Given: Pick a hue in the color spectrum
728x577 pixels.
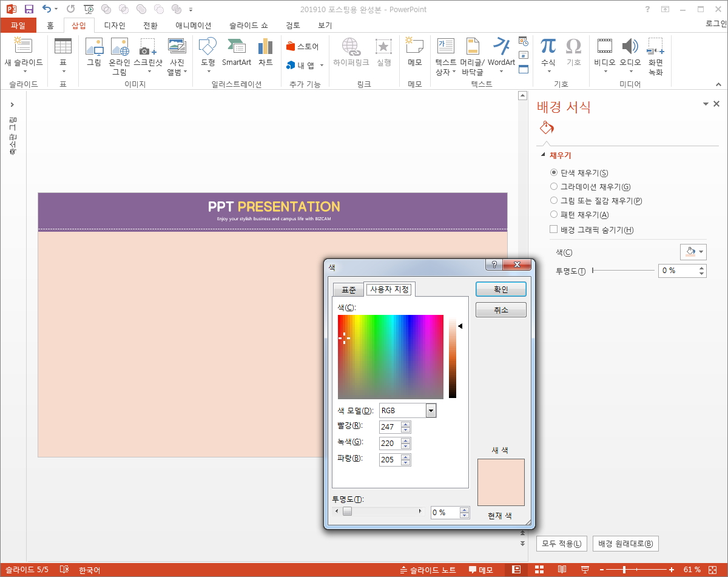Looking at the screenshot, I should coord(391,357).
